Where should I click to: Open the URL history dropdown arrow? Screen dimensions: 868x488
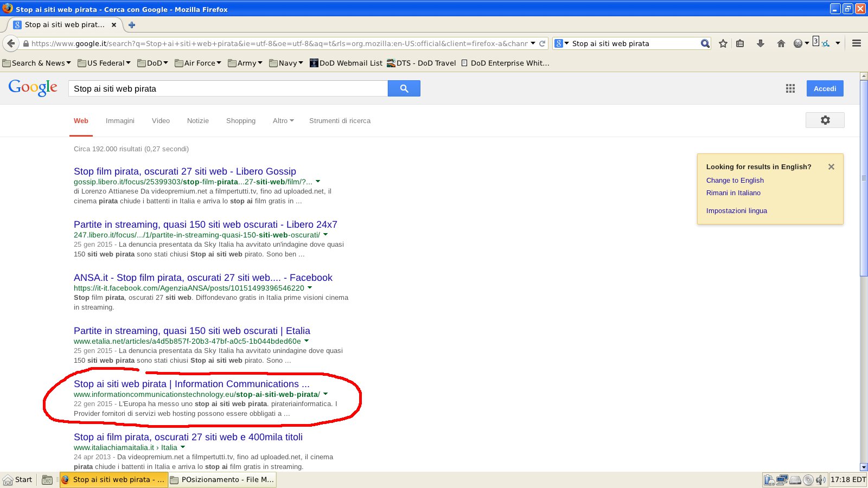[533, 43]
